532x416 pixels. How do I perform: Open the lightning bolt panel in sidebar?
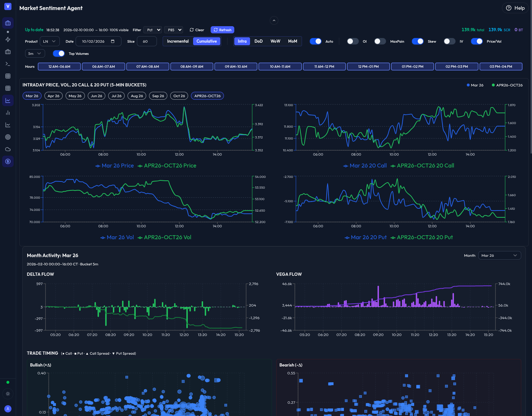(8, 39)
